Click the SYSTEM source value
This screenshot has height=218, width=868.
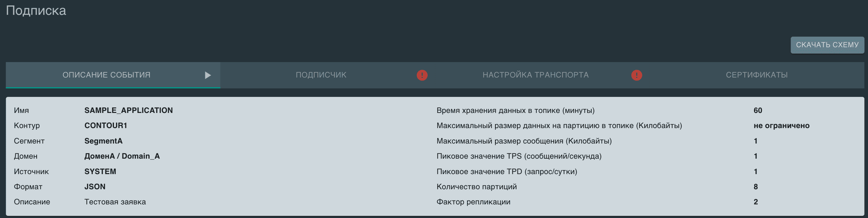tap(100, 171)
